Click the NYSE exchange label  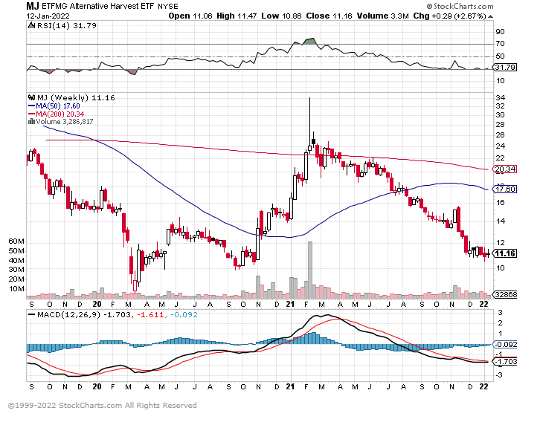(167, 7)
